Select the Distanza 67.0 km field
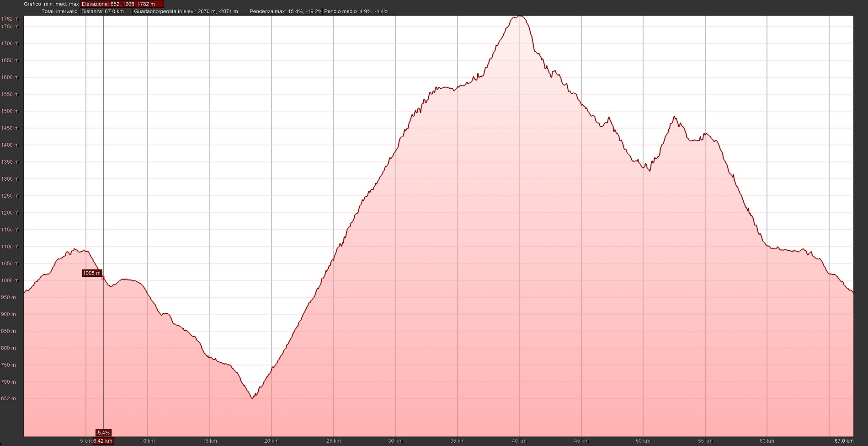This screenshot has height=446, width=868. 106,11
